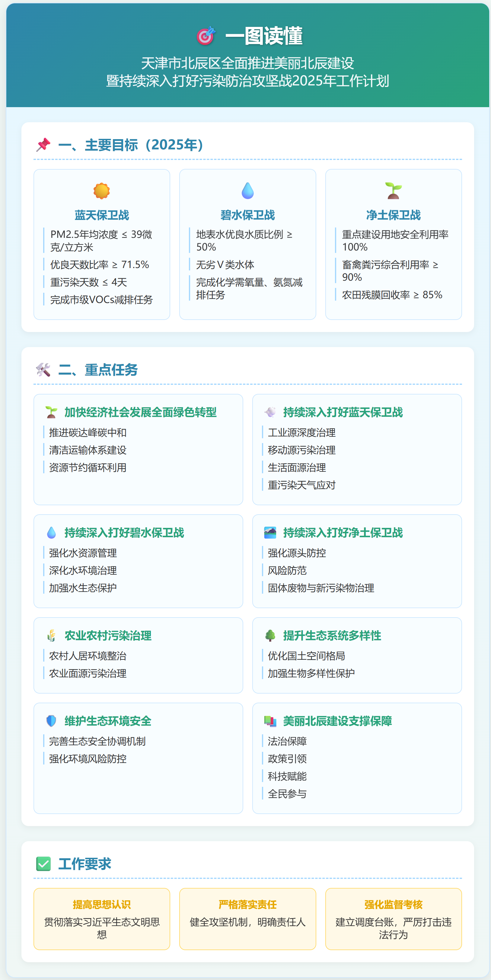Viewport: 491px width, 980px height.
Task: Click the 提高思想认识 yellow card
Action: point(101,919)
